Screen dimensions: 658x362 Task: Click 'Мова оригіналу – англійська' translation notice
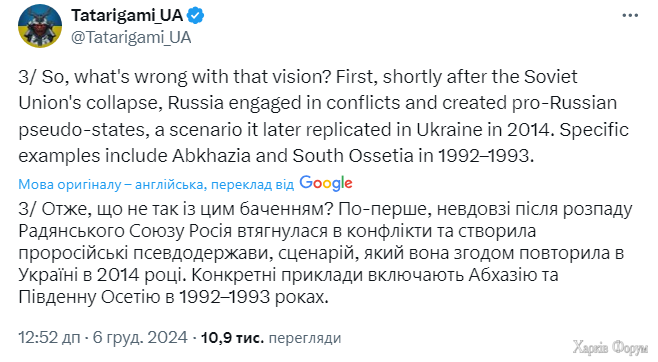coord(112,184)
